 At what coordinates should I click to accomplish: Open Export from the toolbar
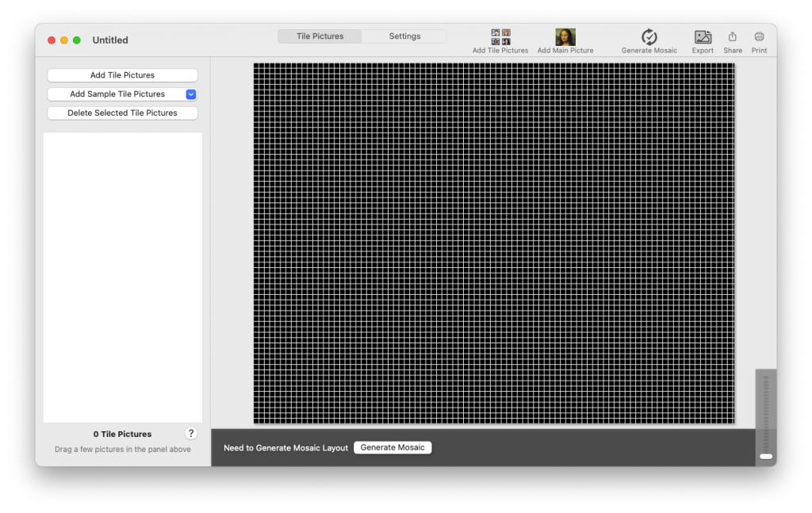(703, 37)
